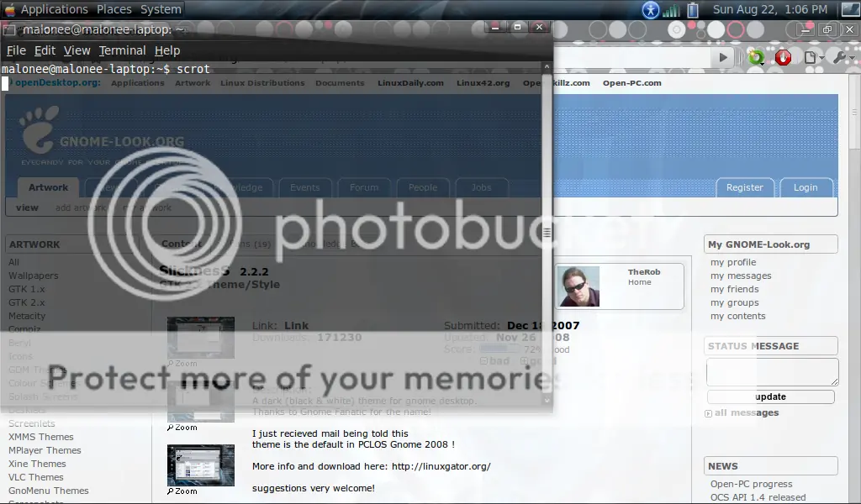Click the panel clock showing 1:06 PM
This screenshot has height=504, width=861.
(770, 9)
